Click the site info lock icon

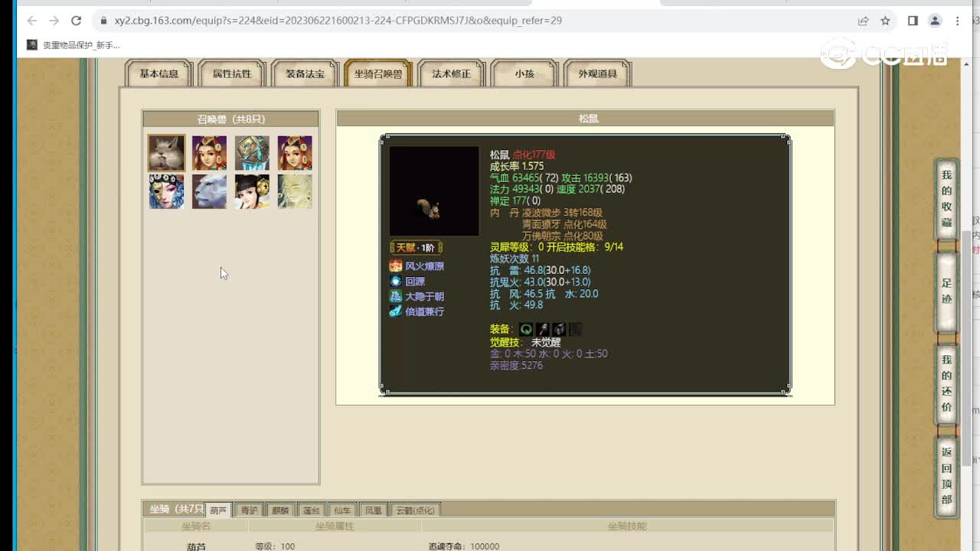click(x=103, y=21)
